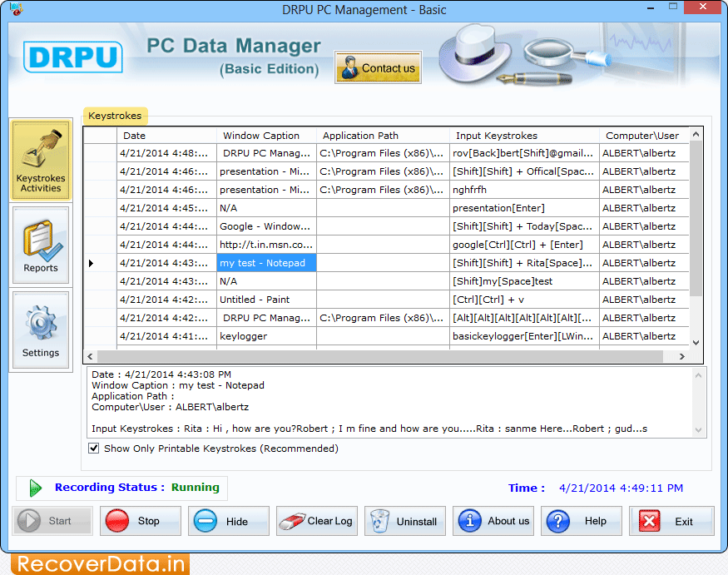Sort by Computer\User column header
Screen dimensions: 728x575
[644, 136]
